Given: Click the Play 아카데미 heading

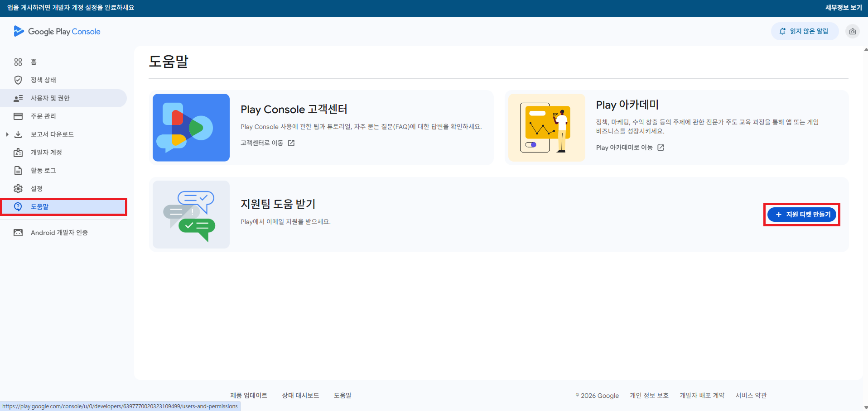Looking at the screenshot, I should coord(627,105).
